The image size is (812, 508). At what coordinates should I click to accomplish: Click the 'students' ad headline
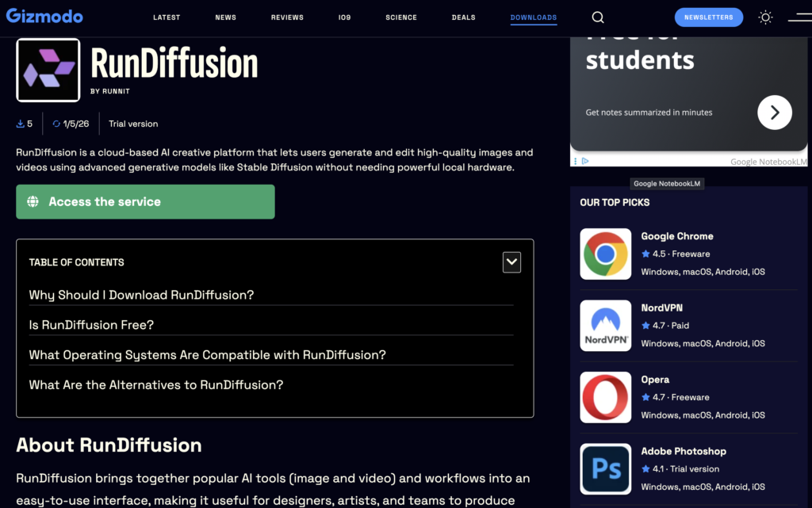640,60
